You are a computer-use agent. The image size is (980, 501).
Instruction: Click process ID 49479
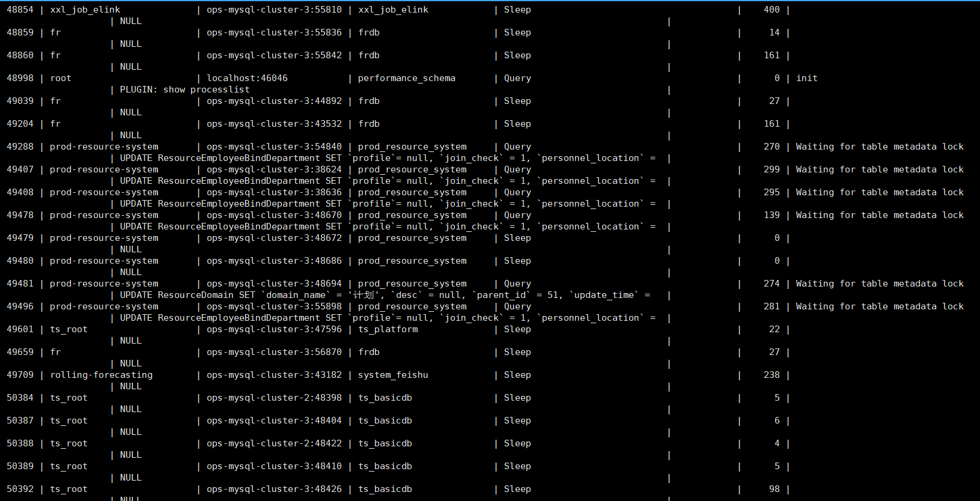coord(20,238)
